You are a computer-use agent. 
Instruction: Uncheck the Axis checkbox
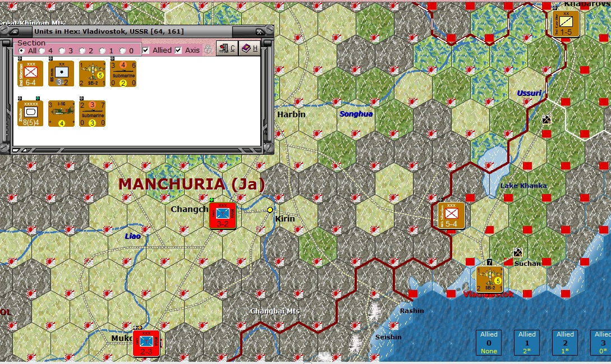click(178, 50)
